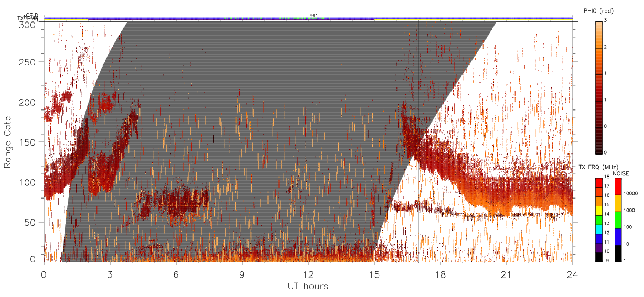Click the cyan 12–13 MHz TX FRQ swatch

[599, 229]
